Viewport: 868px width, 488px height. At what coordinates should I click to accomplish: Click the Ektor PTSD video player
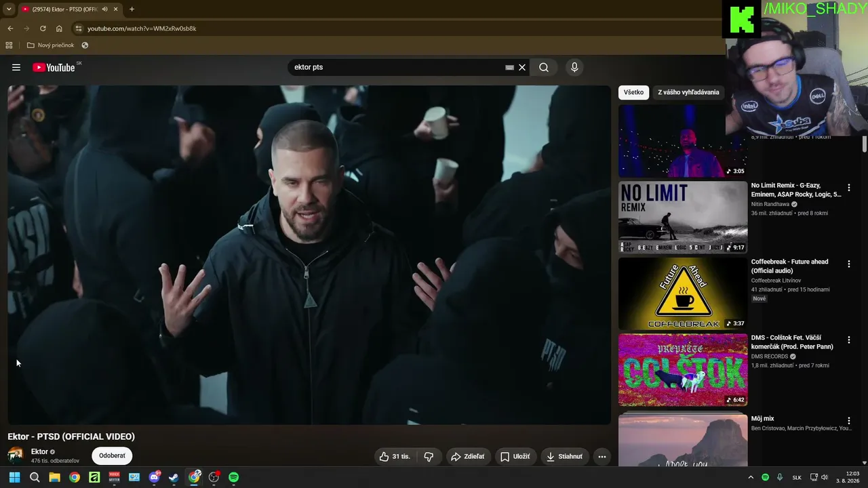[x=309, y=255]
